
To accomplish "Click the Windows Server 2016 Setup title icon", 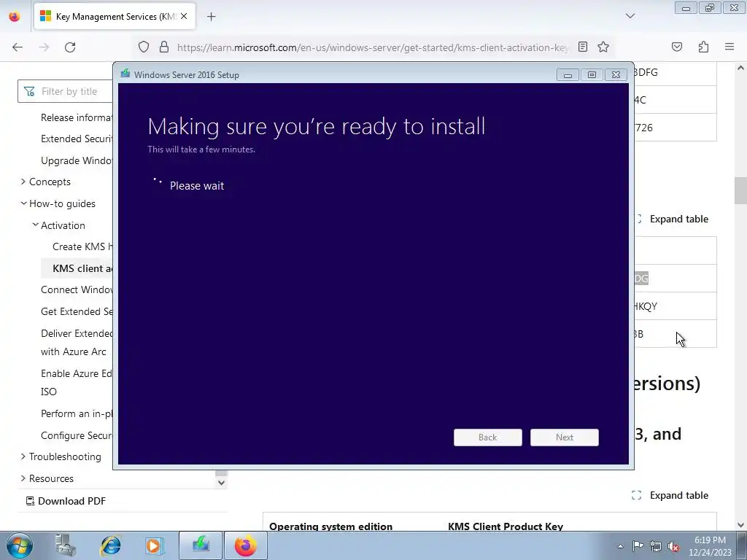I will coord(125,74).
